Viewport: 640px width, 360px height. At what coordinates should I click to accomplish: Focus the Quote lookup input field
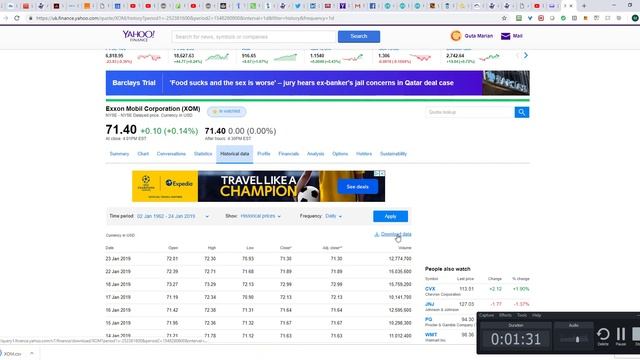click(x=470, y=112)
